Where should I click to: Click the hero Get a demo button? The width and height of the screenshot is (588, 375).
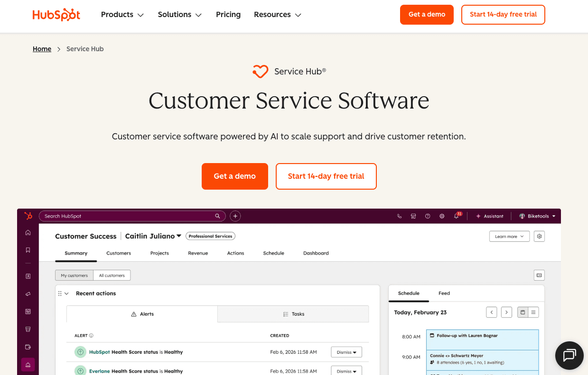(x=235, y=176)
